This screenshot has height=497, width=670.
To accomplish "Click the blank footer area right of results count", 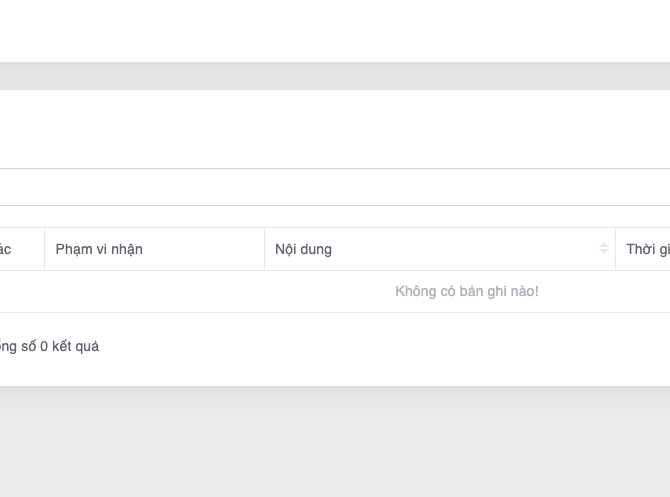I will pyautogui.click(x=400, y=347).
